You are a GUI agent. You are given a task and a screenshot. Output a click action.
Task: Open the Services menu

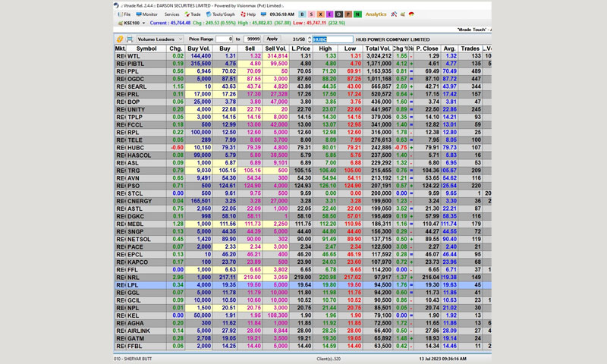[172, 14]
